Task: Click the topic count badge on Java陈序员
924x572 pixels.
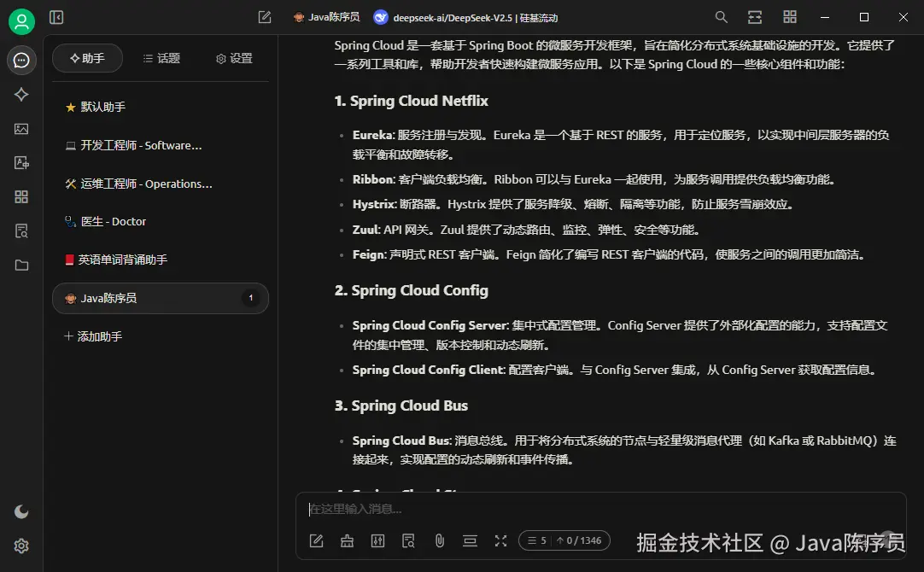Action: (250, 298)
